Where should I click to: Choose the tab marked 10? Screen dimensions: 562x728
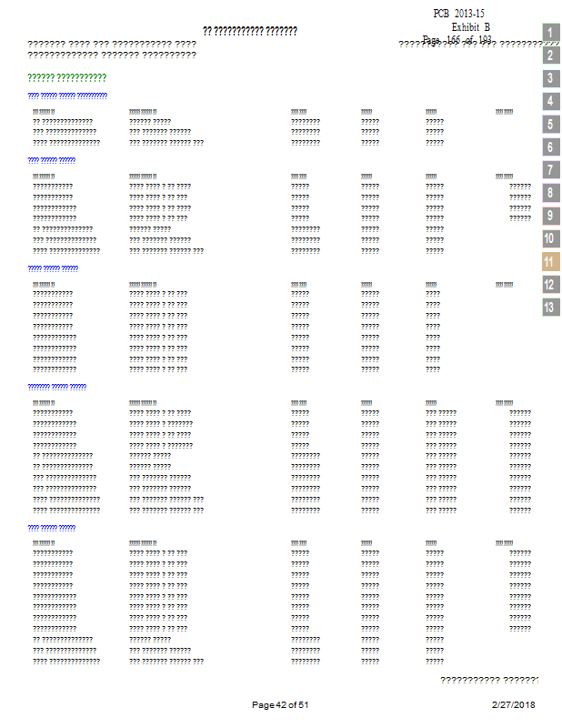click(x=549, y=238)
